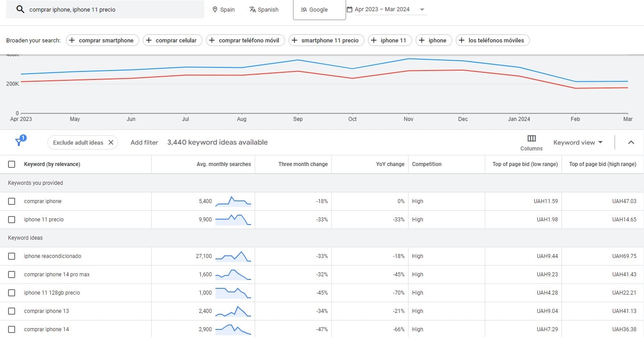Click plus icon on iphone chip
The height and width of the screenshot is (337, 644).
[422, 40]
